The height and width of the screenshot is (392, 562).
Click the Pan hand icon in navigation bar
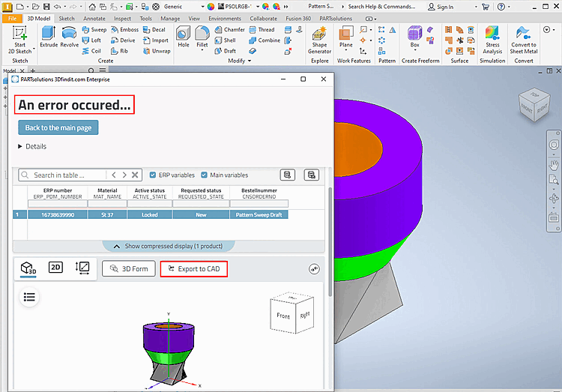point(554,166)
